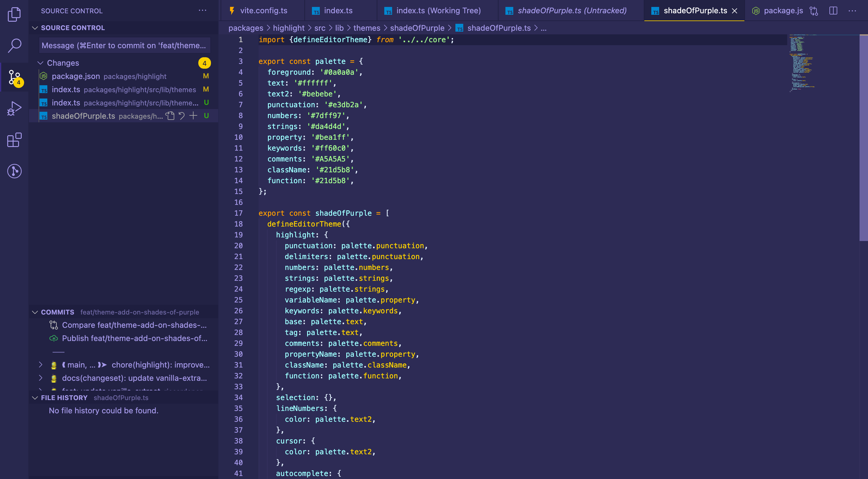Viewport: 868px width, 479px height.
Task: Click the commit message input field
Action: pyautogui.click(x=124, y=45)
